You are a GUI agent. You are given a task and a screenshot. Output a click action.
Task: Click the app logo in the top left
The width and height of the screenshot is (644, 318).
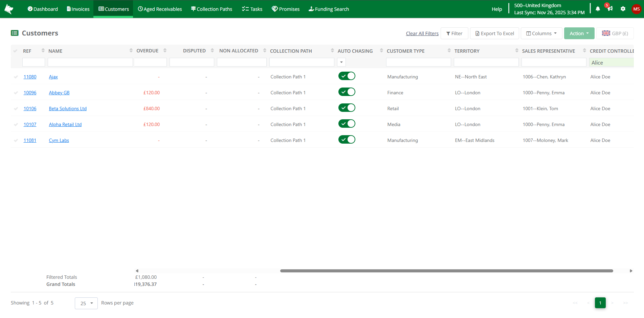8,9
